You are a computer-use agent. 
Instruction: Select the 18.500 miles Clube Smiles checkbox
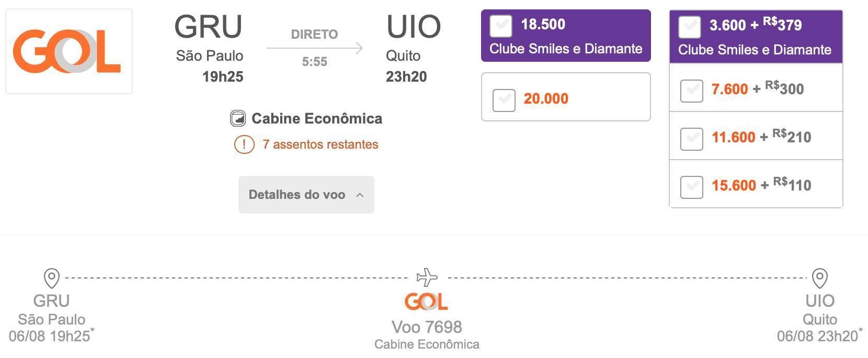(x=501, y=26)
